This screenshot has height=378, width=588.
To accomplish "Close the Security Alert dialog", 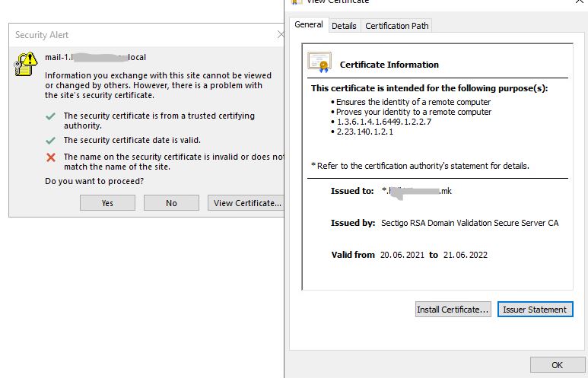I will (281, 34).
